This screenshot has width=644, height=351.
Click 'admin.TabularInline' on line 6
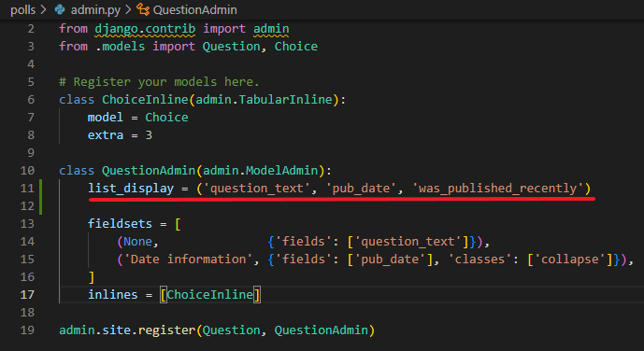click(264, 100)
